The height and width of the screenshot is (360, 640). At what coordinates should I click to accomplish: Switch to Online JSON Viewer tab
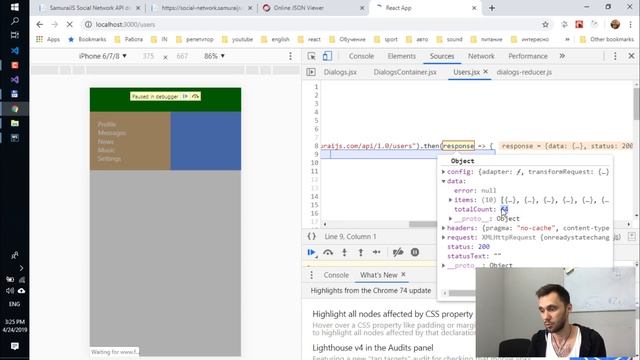[x=313, y=8]
